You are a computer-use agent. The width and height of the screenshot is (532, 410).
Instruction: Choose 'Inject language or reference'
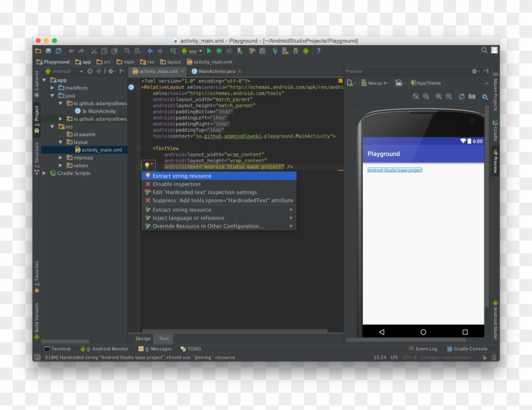pos(219,218)
